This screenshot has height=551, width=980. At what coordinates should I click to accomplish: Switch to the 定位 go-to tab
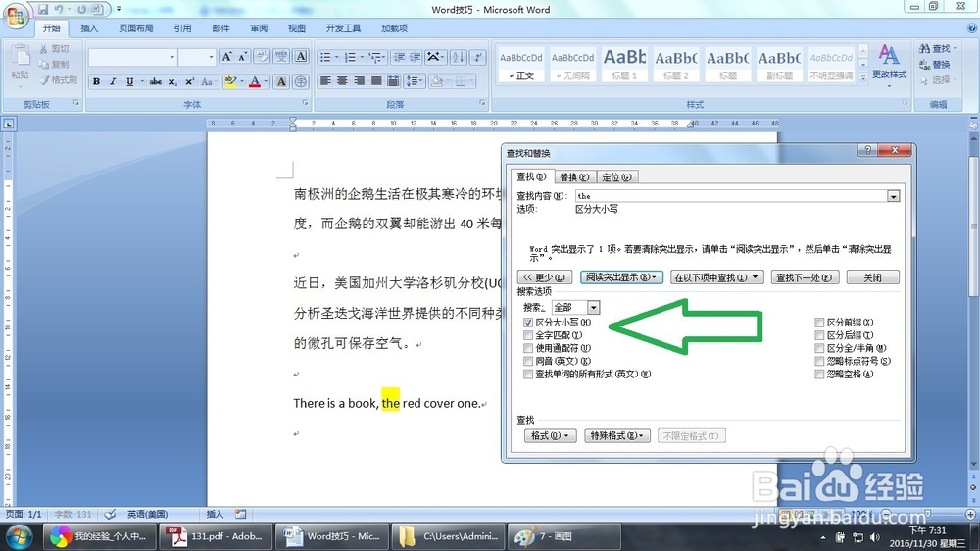[x=616, y=177]
